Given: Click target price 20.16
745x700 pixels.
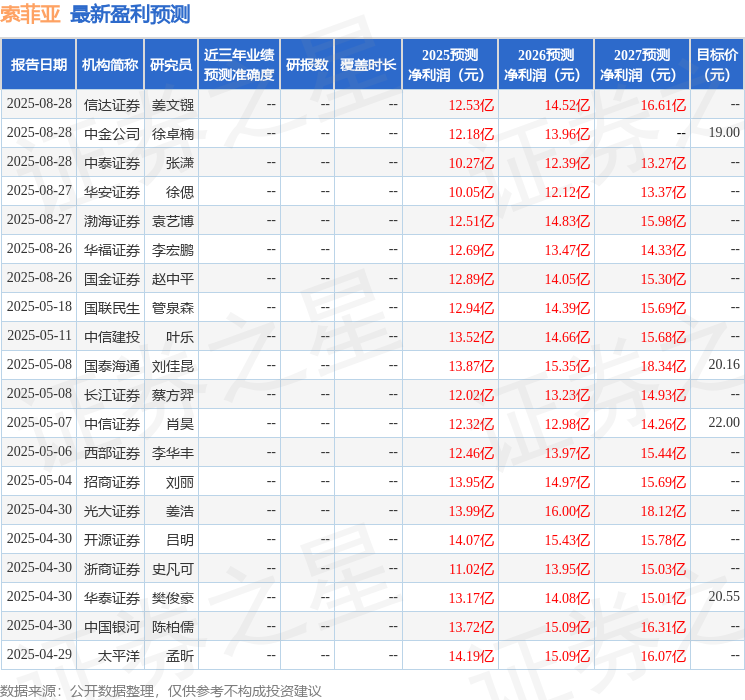Looking at the screenshot, I should 724,364.
